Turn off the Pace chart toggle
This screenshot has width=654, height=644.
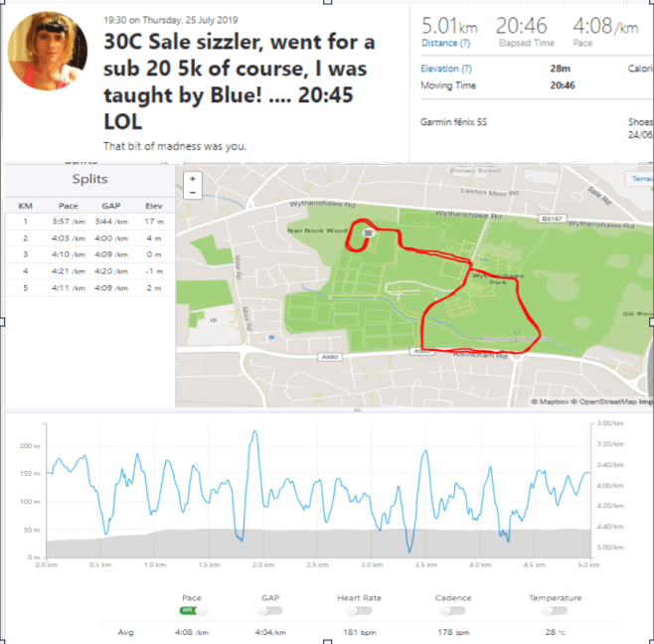187,610
